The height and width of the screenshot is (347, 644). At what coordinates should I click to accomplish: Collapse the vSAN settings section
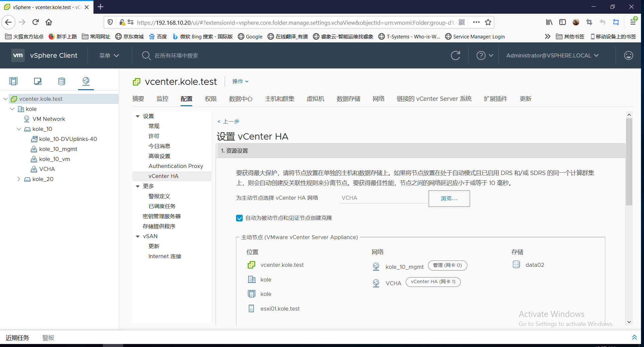click(x=138, y=236)
